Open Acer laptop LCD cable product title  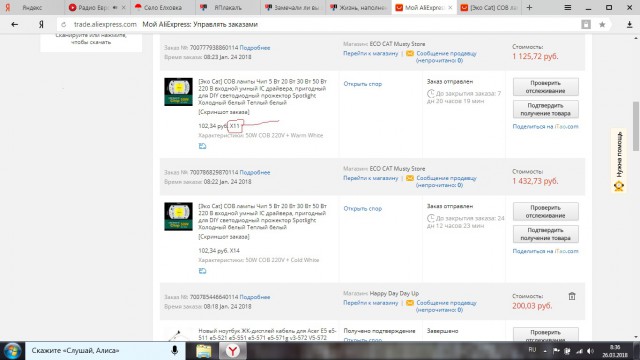pos(267,334)
